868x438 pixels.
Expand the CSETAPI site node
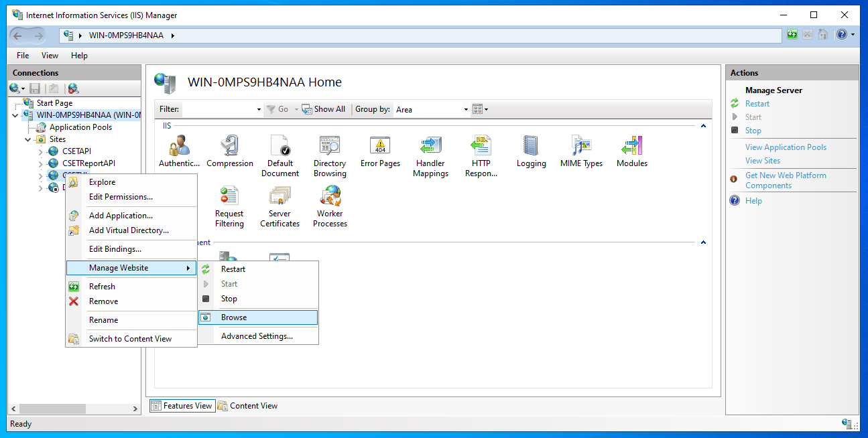coord(41,151)
